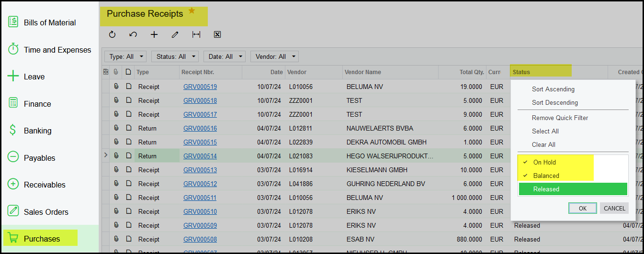
Task: Click the Banking dollar icon in the sidebar
Action: 13,131
